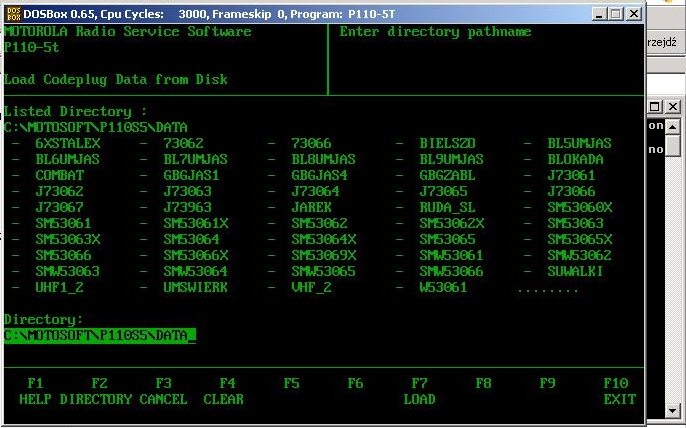Viewport: 686px width, 428px height.
Task: Select codeplug file 73062
Action: tap(184, 143)
